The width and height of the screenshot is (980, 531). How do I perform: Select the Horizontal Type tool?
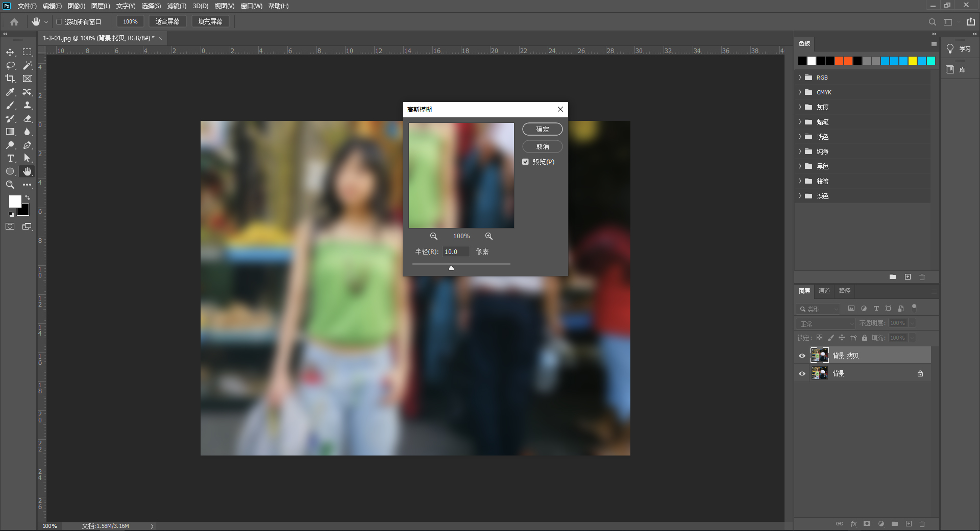click(x=10, y=158)
